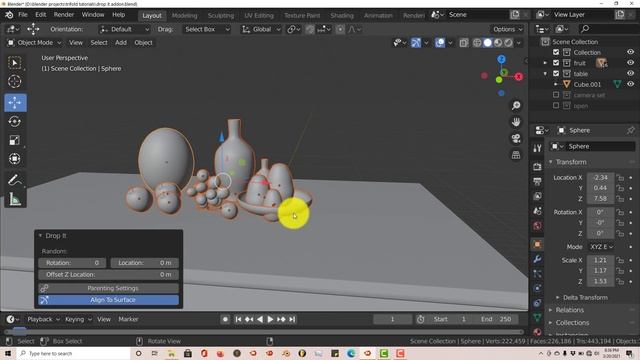640x360 pixels.
Task: Open the Object properties tab
Action: tap(537, 244)
